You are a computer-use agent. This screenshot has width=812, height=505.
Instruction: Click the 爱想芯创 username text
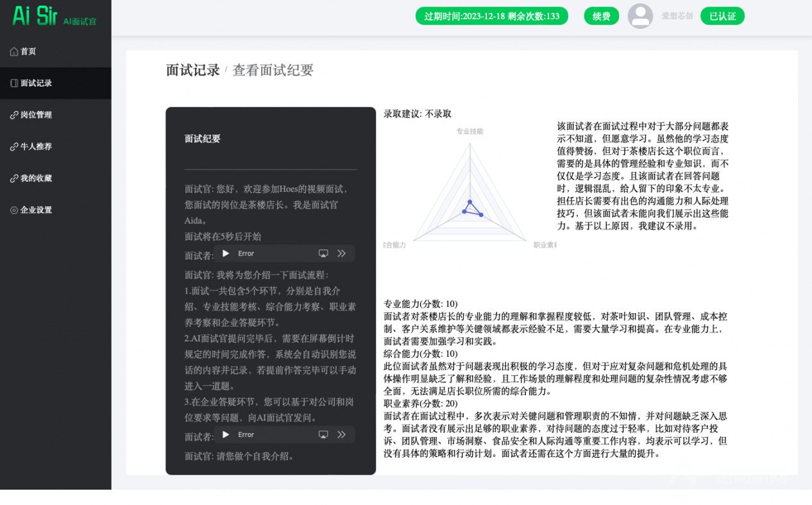(677, 16)
